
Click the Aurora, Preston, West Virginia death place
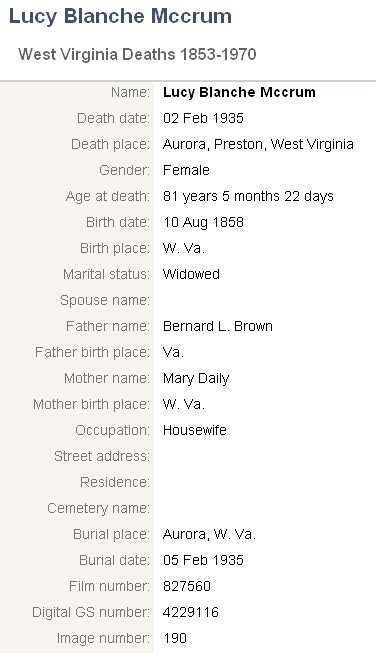pos(258,145)
